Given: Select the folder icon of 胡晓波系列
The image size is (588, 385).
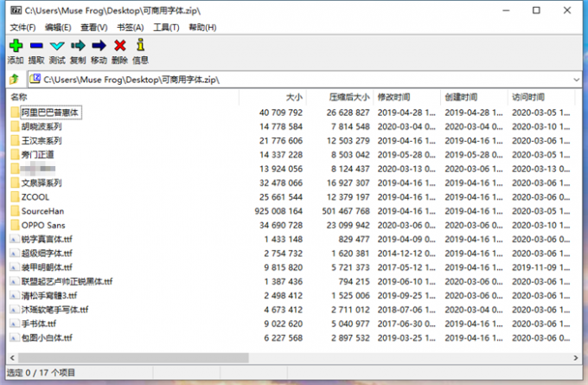Looking at the screenshot, I should [x=15, y=126].
